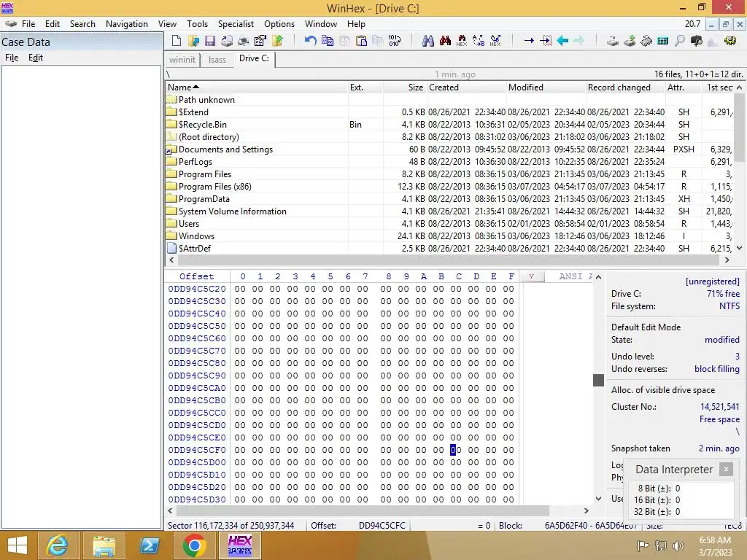Click the Open Disk icon
747x560 pixels.
pyautogui.click(x=613, y=41)
